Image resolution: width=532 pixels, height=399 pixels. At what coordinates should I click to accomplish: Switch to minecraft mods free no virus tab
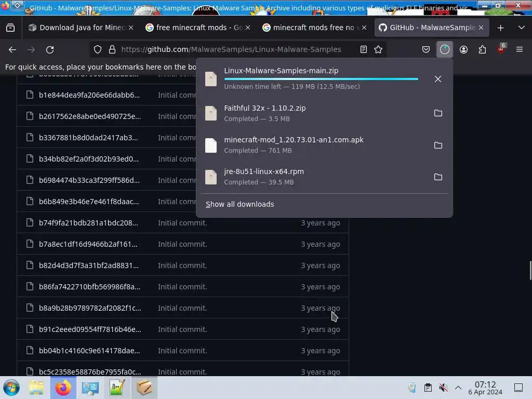point(314,28)
